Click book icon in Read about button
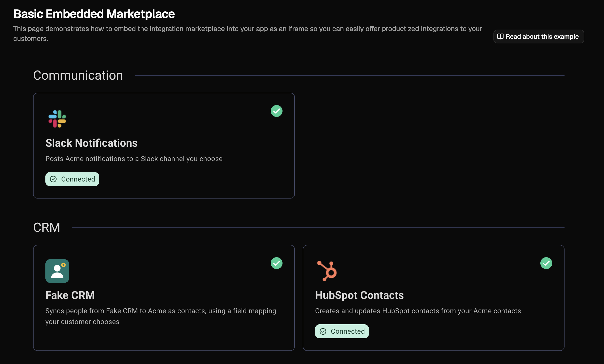604x364 pixels. pyautogui.click(x=500, y=36)
